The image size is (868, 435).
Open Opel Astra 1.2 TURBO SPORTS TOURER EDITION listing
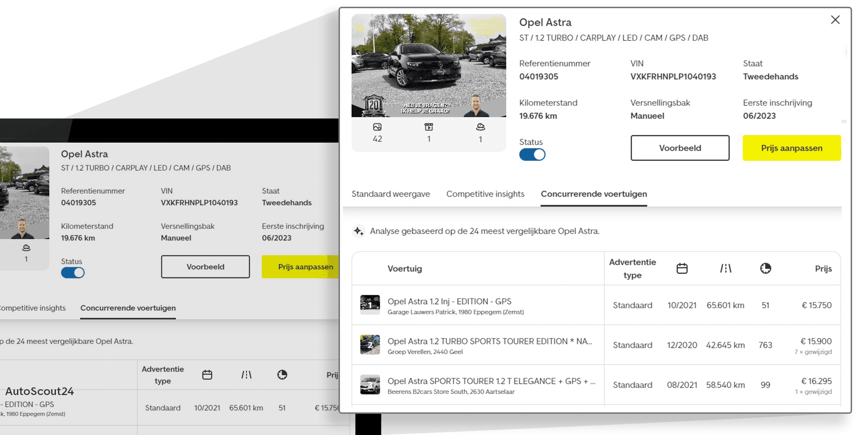pos(490,341)
